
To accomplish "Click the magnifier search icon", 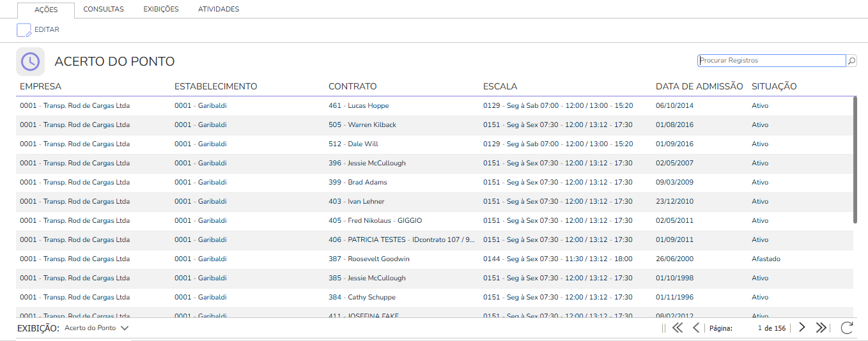I will 851,61.
